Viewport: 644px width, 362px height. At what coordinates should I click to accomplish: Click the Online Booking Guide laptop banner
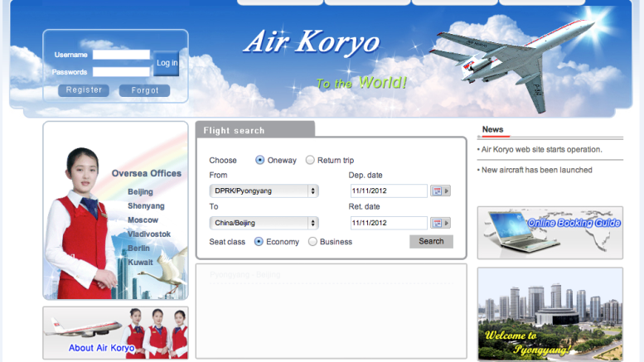[x=550, y=232]
